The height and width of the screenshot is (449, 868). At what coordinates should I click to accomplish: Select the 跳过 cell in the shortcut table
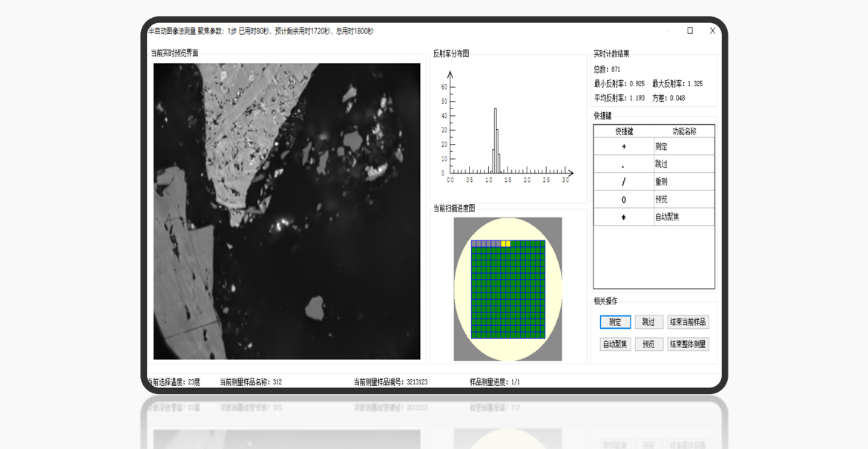click(684, 165)
